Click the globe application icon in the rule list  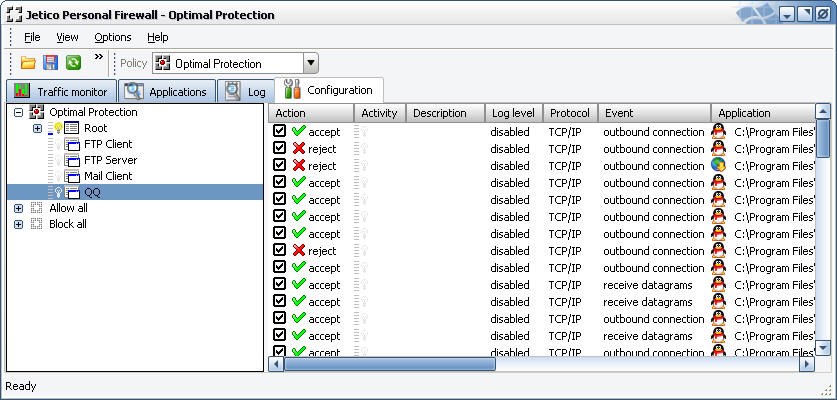point(718,166)
